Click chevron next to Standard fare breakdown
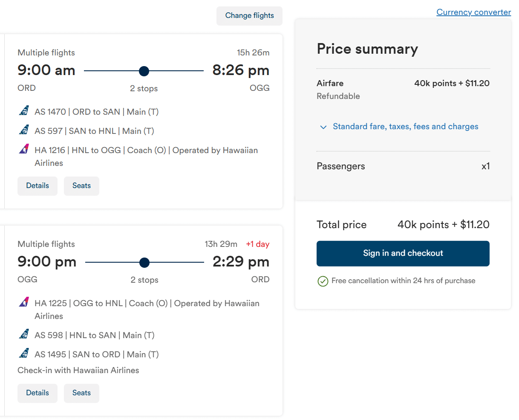This screenshot has height=420, width=519. click(323, 127)
